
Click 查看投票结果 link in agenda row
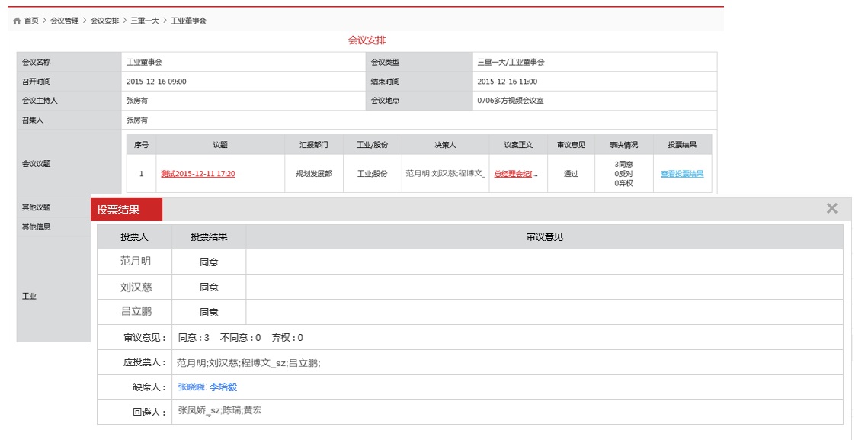click(681, 174)
